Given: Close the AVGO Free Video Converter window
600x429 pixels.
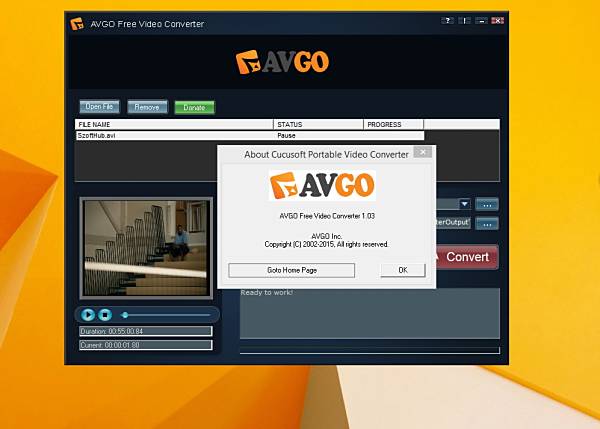Looking at the screenshot, I should 497,21.
